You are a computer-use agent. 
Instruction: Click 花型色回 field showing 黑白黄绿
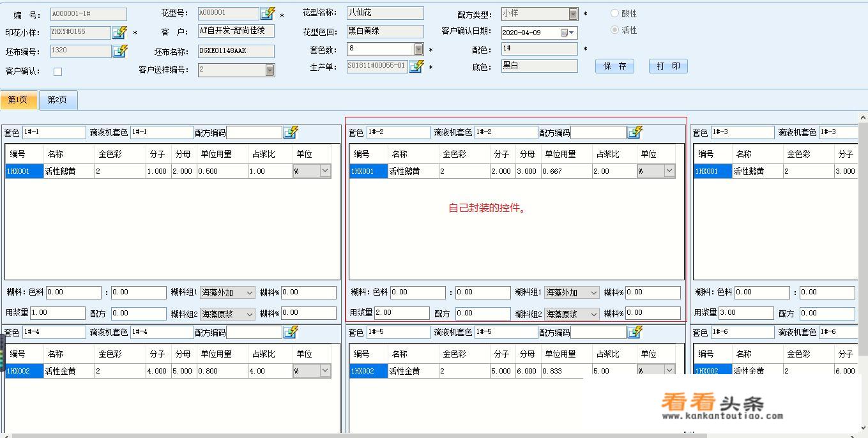click(x=385, y=31)
